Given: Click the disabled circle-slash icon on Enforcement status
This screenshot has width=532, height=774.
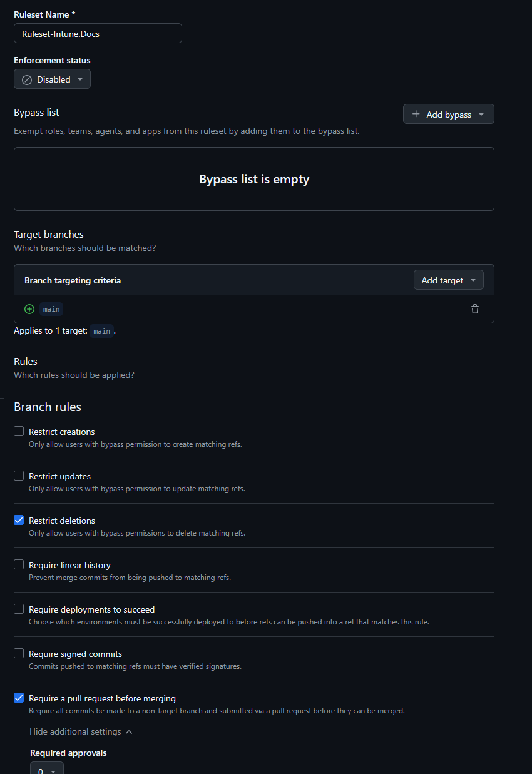Looking at the screenshot, I should 26,79.
